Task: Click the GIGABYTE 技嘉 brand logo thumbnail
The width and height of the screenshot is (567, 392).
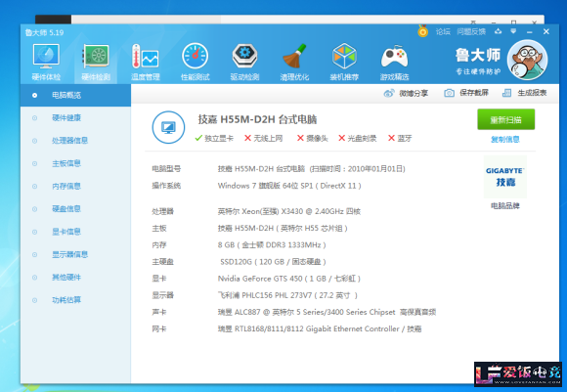Action: [505, 177]
